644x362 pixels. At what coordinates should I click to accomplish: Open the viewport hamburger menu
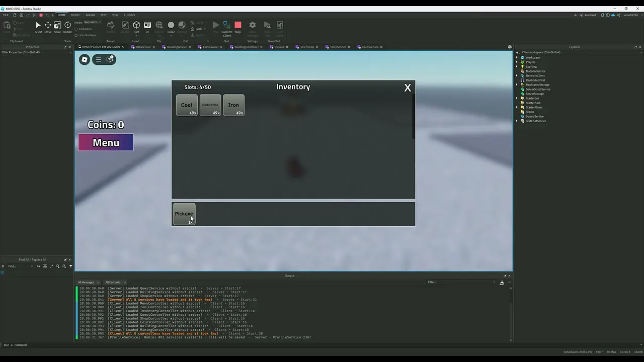coord(99,59)
